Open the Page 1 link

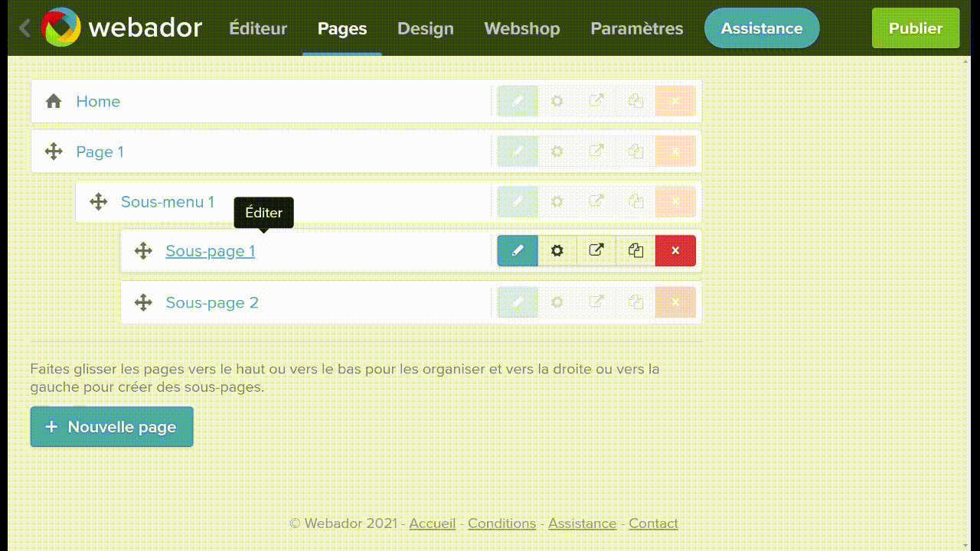click(x=100, y=152)
